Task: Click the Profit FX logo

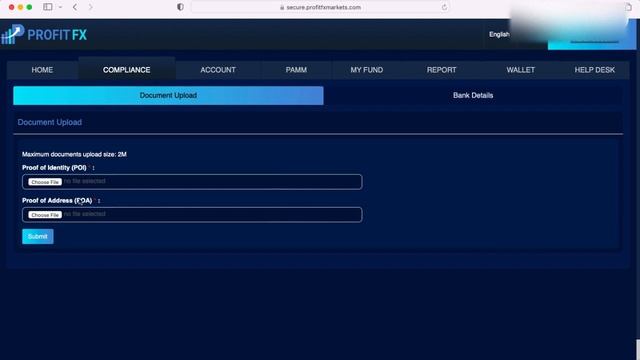Action: point(44,34)
